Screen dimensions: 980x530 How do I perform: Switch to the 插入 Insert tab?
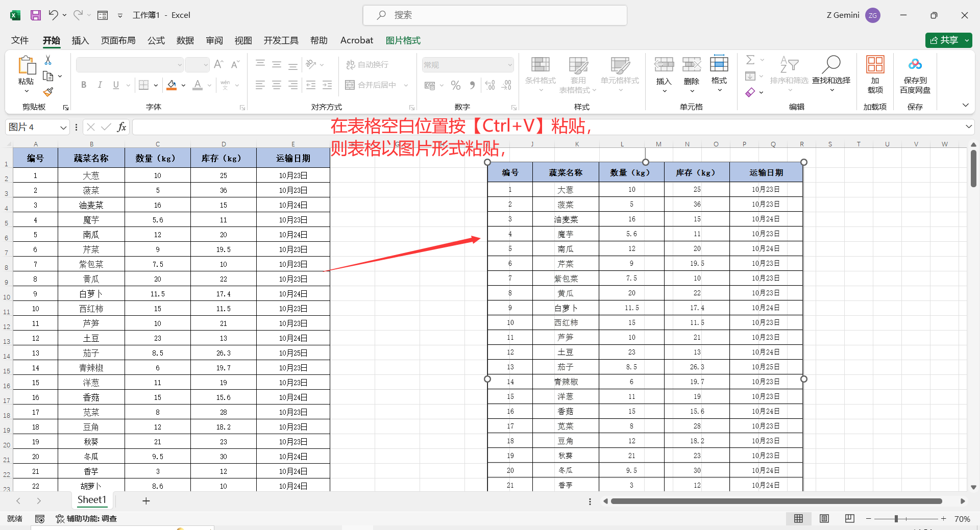tap(80, 40)
